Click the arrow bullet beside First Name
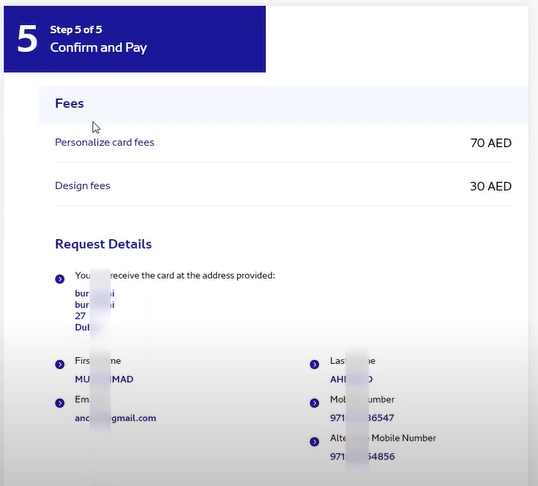 [60, 364]
